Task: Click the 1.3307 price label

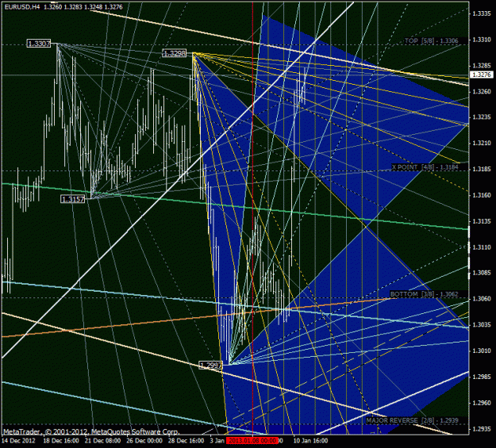Action: [39, 44]
